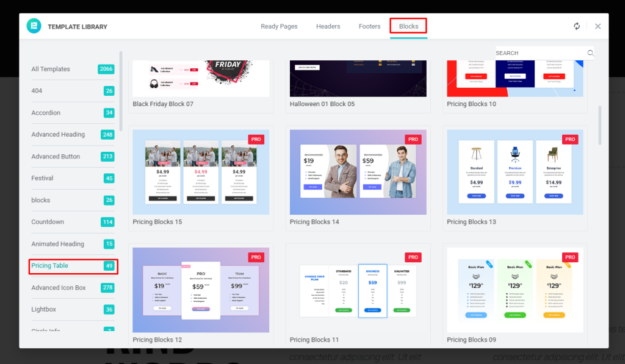Viewport: 625px width, 364px height.
Task: Click the search magnifier icon
Action: (590, 53)
